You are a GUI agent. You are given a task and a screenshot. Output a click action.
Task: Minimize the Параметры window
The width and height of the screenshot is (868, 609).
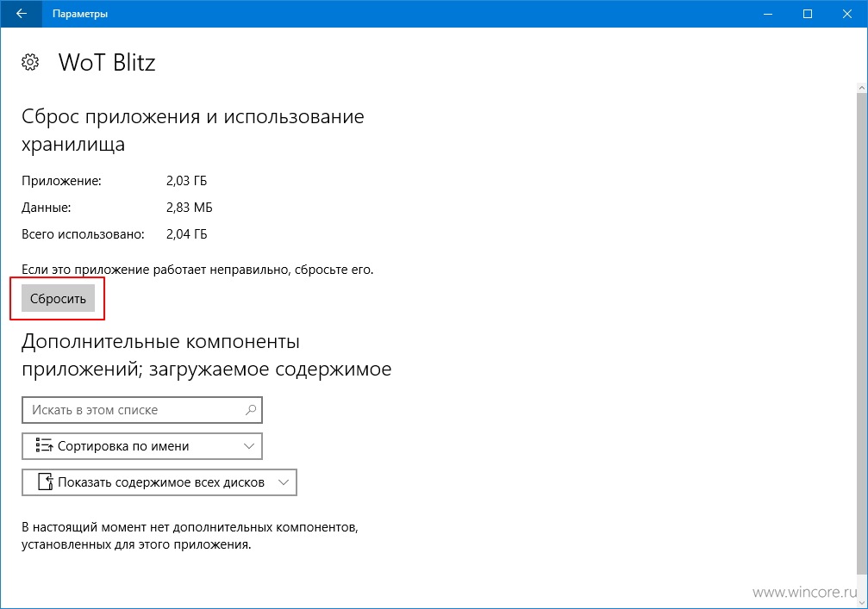coord(768,14)
